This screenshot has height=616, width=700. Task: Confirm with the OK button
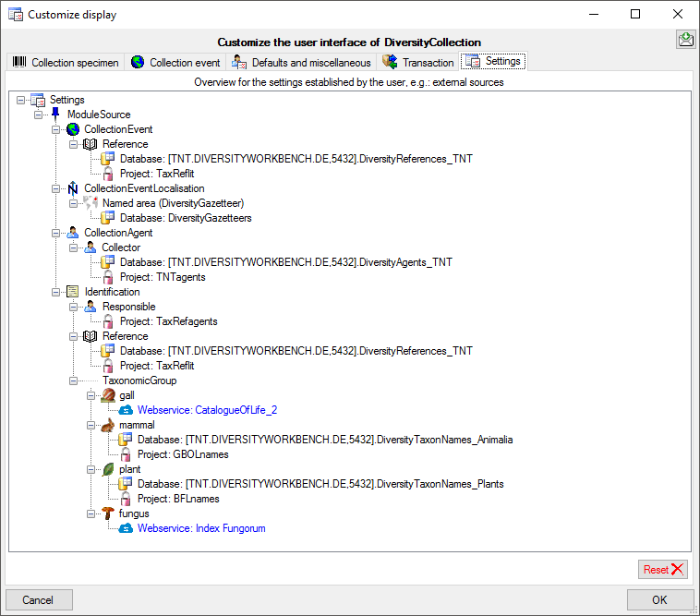tap(659, 599)
